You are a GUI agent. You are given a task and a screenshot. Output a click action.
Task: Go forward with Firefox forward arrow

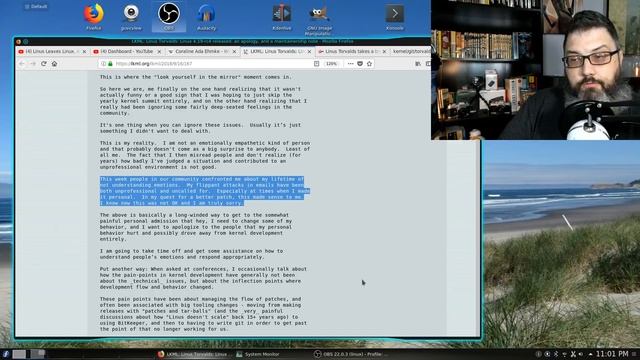coord(33,64)
